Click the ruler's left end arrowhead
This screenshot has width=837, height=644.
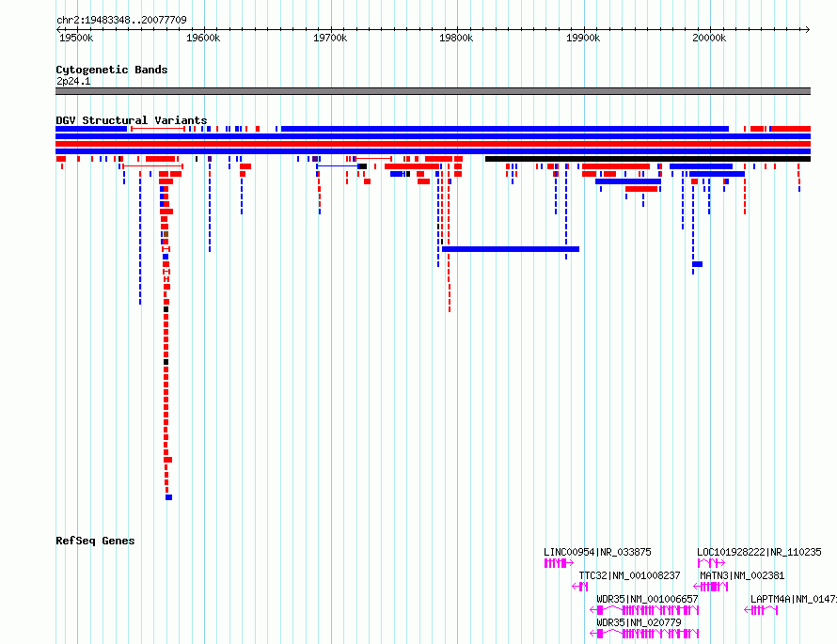[x=58, y=30]
